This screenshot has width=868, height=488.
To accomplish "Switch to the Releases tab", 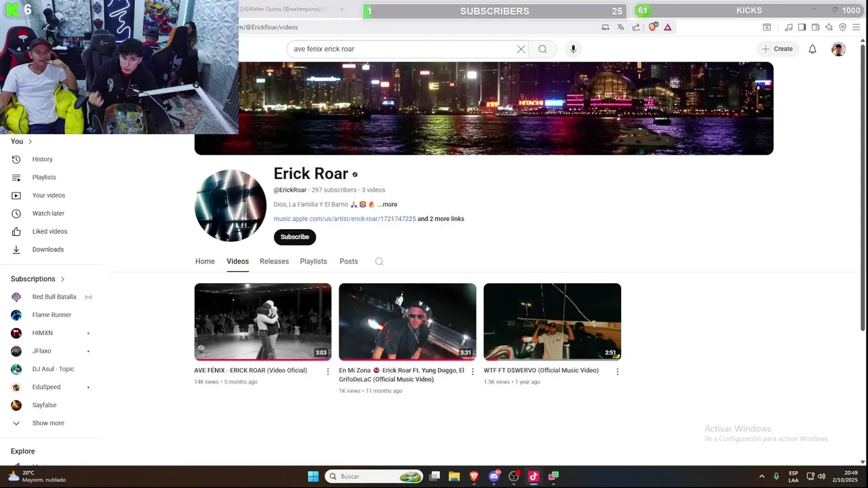I will pos(274,262).
